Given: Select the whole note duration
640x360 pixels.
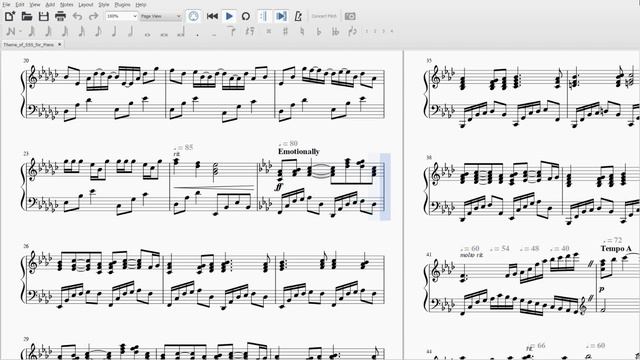Looking at the screenshot, I should [147, 34].
